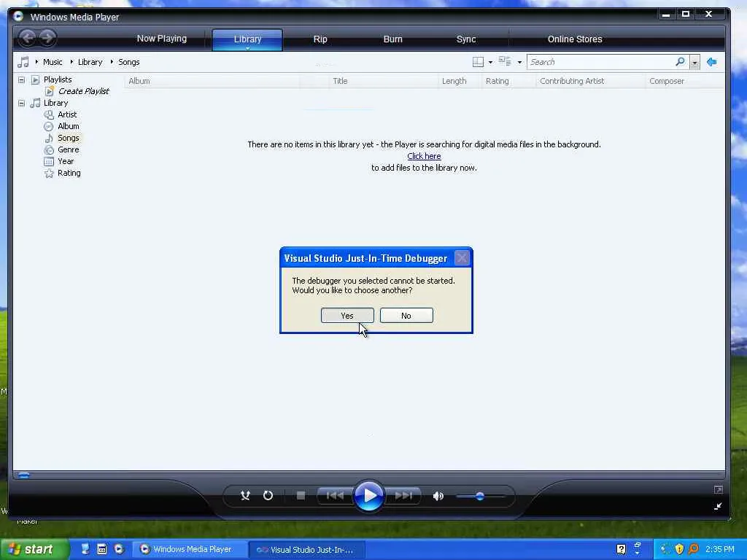Click the Previous track button
The image size is (747, 560).
(x=334, y=496)
